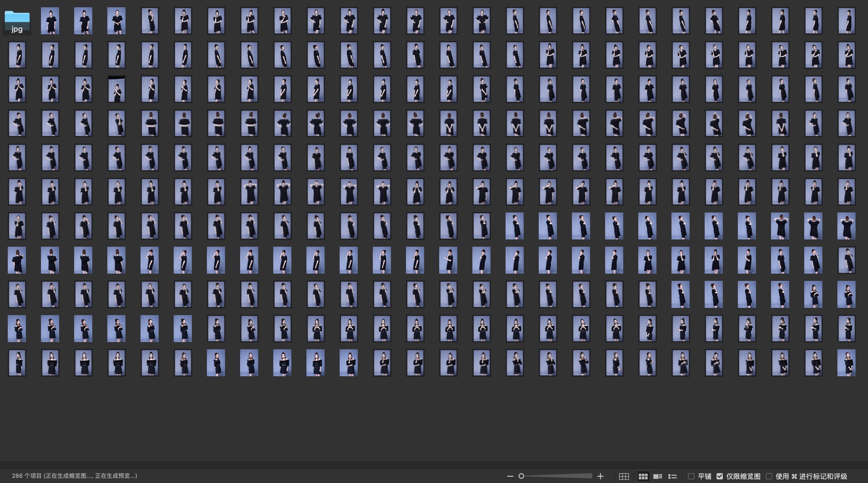The height and width of the screenshot is (483, 868).
Task: Click the minus icon to shrink thumbnails
Action: [x=510, y=476]
